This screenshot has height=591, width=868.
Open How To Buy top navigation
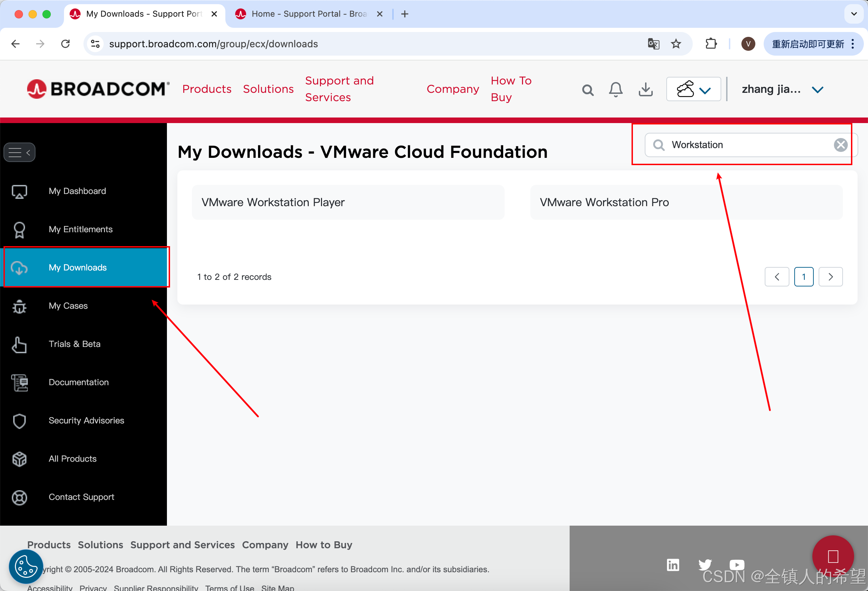coord(511,89)
